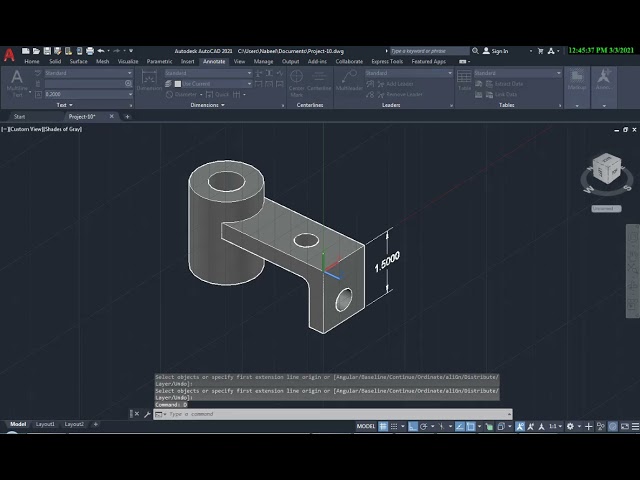The width and height of the screenshot is (640, 480).
Task: Click the MODEL space button in status bar
Action: click(366, 427)
